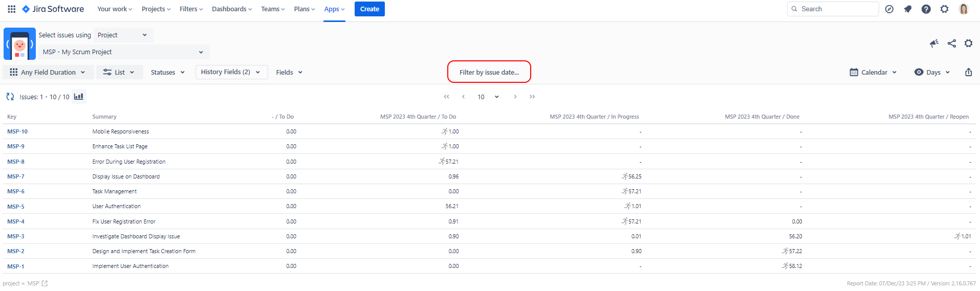Expand the Statuses filter dropdown
The width and height of the screenshot is (980, 291).
167,73
